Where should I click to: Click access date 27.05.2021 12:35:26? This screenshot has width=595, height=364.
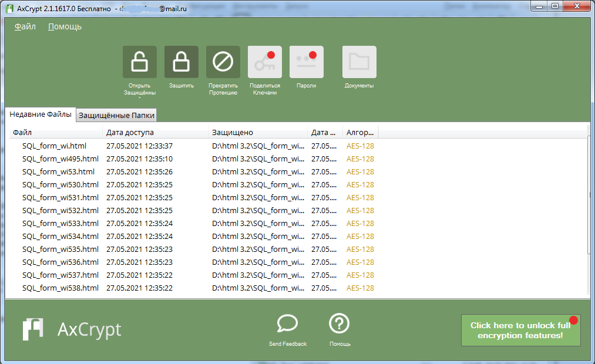tap(139, 172)
